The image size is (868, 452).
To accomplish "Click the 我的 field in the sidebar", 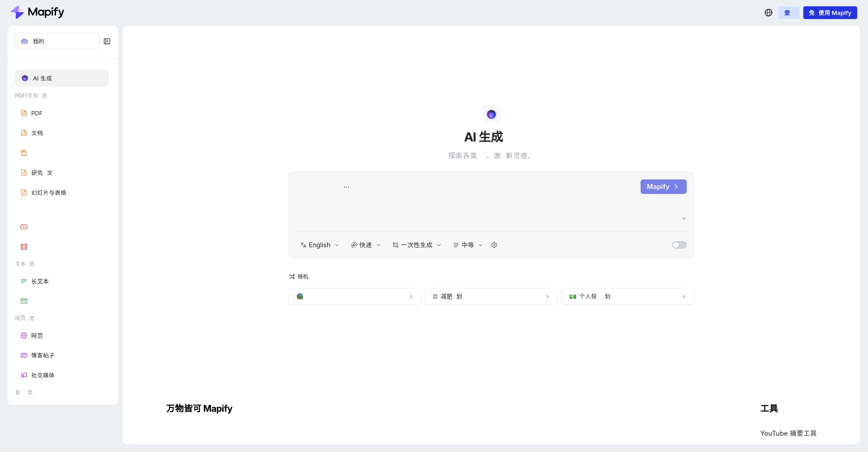I will pyautogui.click(x=57, y=41).
